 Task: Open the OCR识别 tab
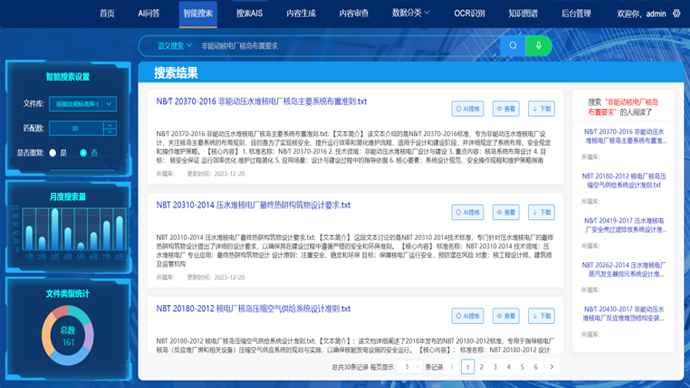tap(469, 14)
